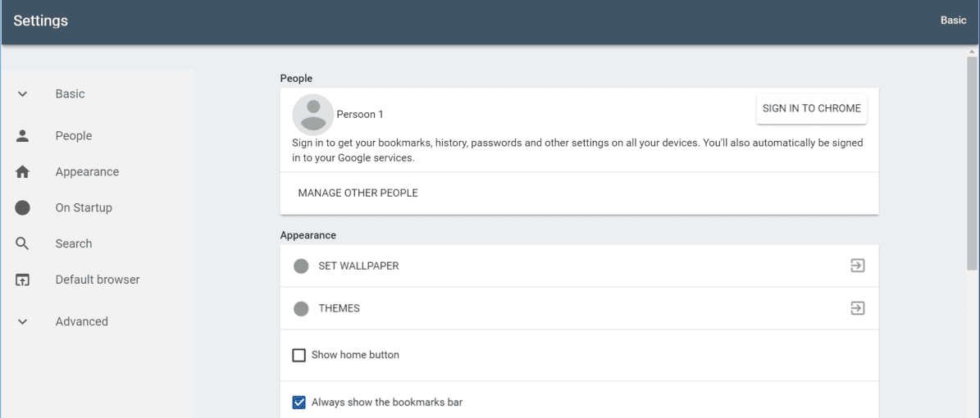Viewport: 980px width, 418px height.
Task: Click the People person icon in sidebar
Action: pos(22,135)
